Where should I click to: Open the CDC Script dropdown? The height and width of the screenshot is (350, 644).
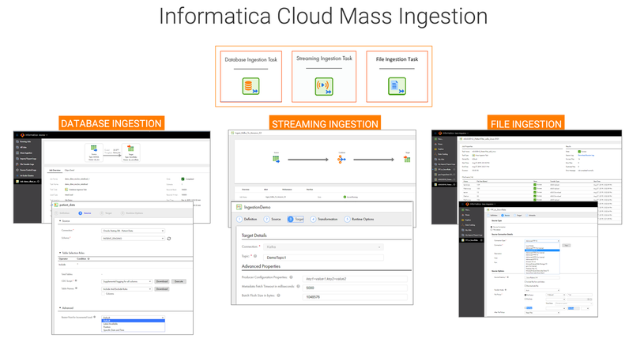point(126,281)
